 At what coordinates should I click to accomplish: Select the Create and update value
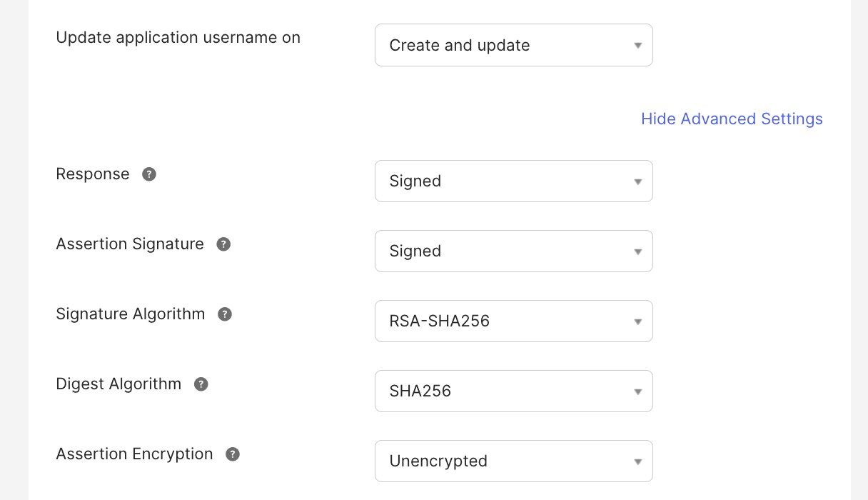click(460, 45)
